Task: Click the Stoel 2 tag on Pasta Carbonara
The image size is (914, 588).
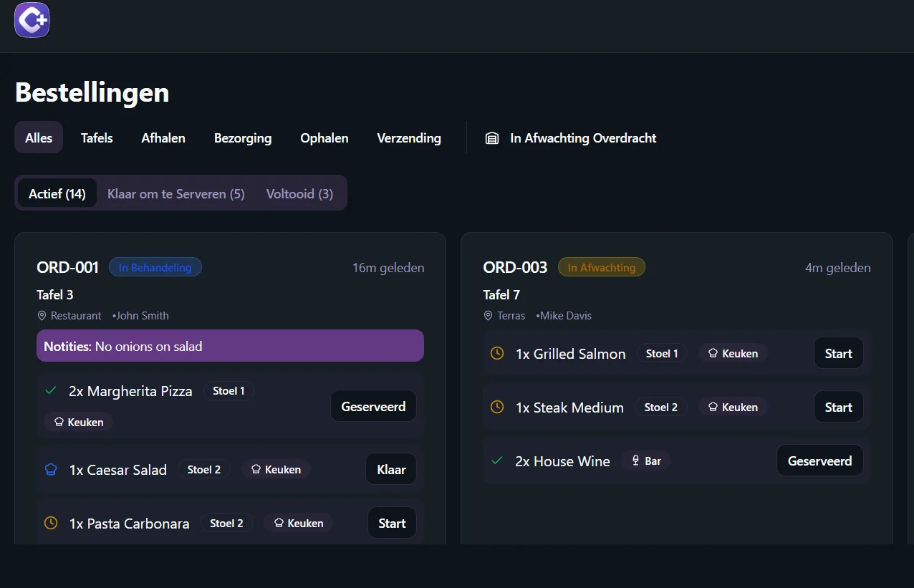Action: point(226,523)
